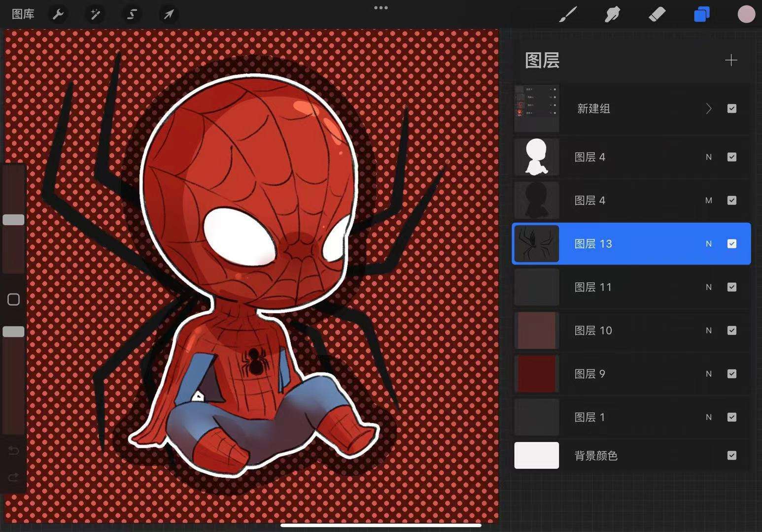The height and width of the screenshot is (532, 762).
Task: Uncheck 图层 1 visibility box
Action: coord(732,417)
